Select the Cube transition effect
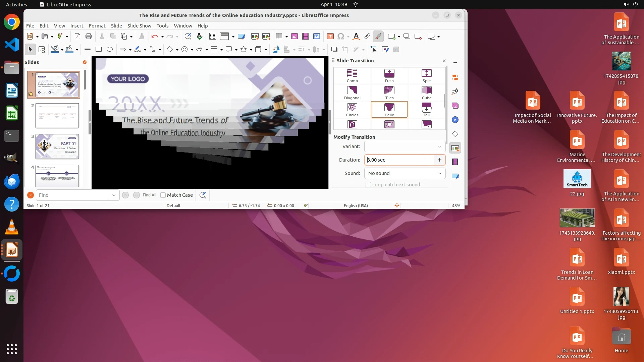This screenshot has height=362, width=644. click(x=426, y=93)
